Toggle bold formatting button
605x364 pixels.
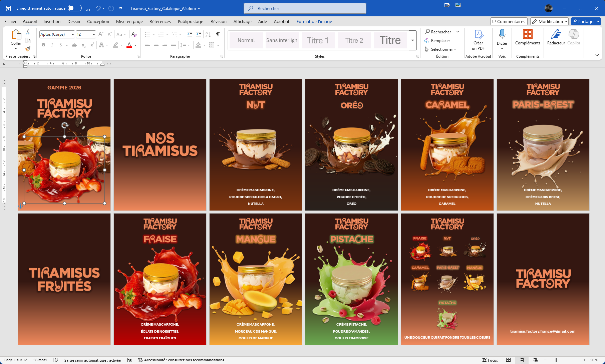[43, 45]
